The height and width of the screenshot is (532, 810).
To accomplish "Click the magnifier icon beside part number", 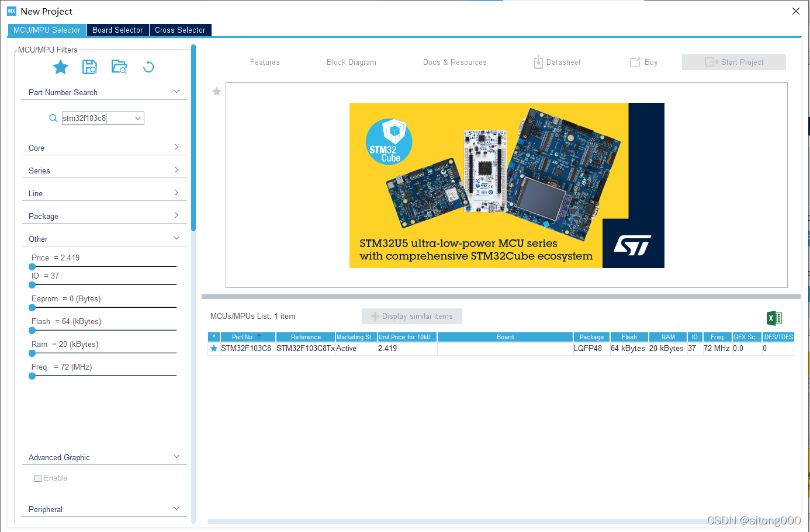I will point(53,119).
